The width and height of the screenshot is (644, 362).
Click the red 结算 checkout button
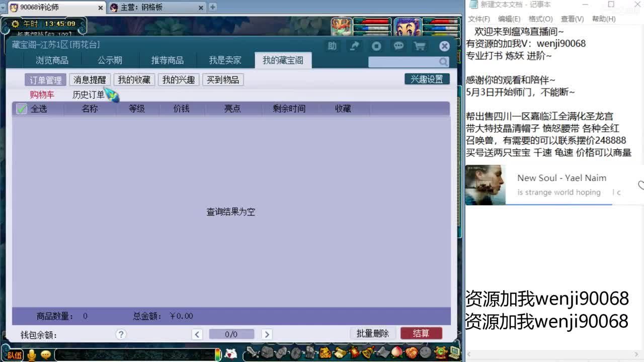point(421,333)
